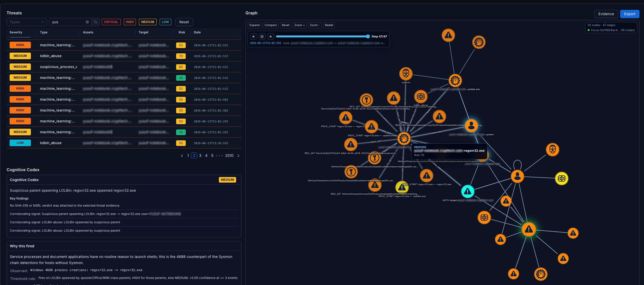Go to next page of threats
644x285 pixels.
238,156
